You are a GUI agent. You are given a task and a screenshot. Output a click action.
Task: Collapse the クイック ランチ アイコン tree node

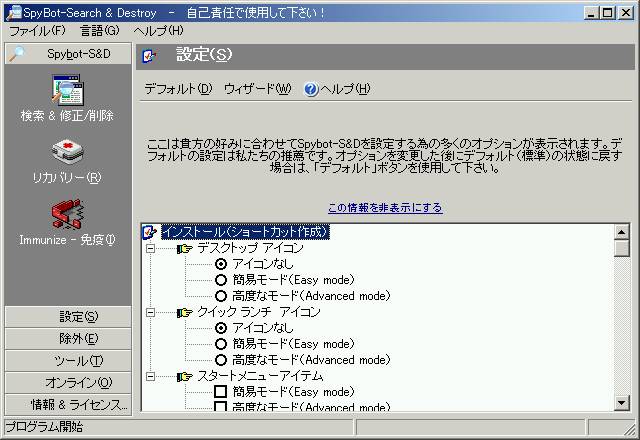click(x=151, y=312)
